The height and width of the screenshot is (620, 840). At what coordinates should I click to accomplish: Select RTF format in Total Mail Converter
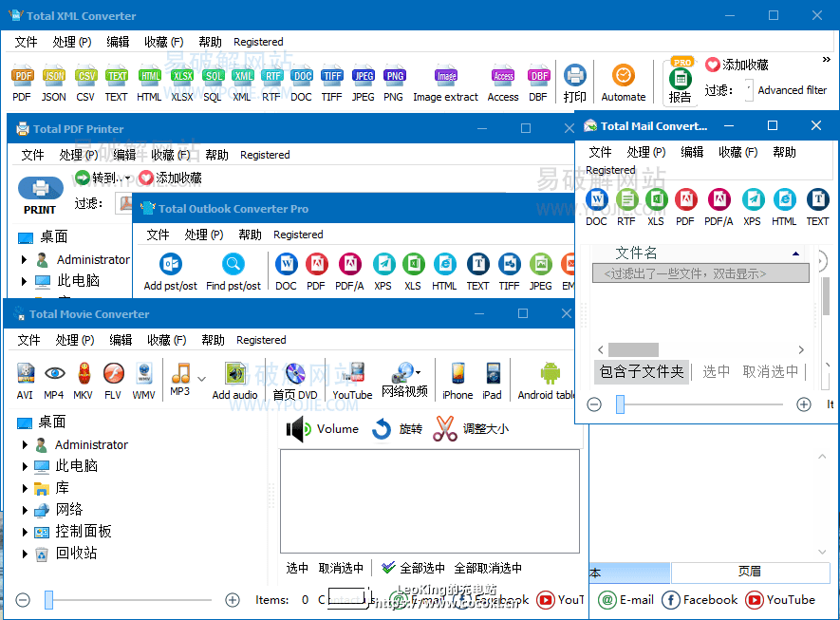coord(626,208)
